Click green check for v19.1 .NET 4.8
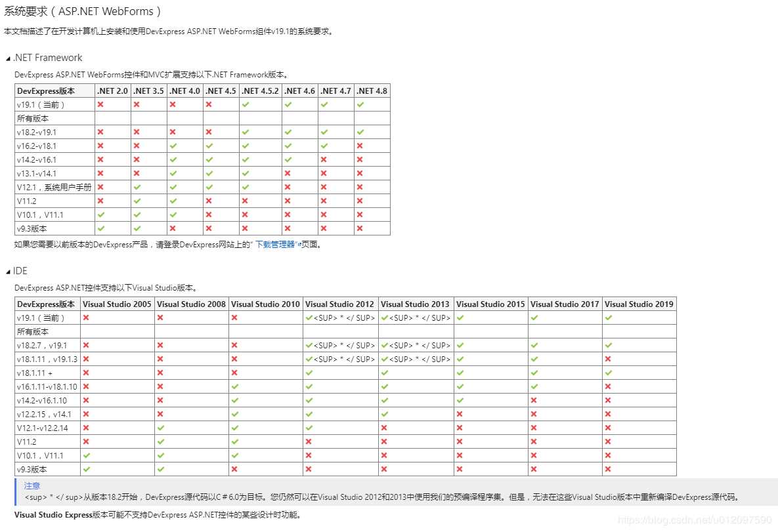Image resolution: width=778 pixels, height=532 pixels. 360,104
